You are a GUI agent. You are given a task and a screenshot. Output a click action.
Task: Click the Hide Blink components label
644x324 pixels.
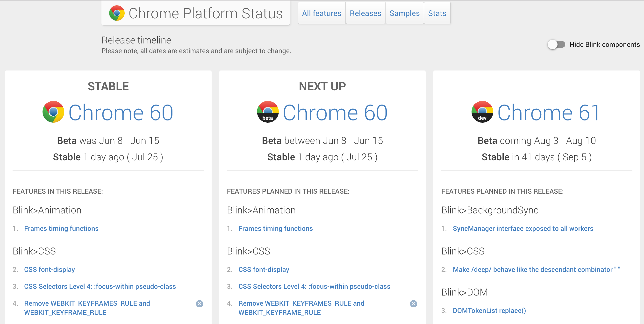point(604,44)
